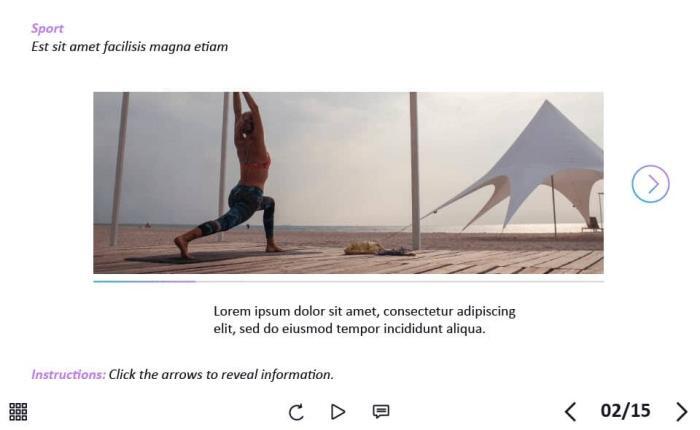Screen dimensions: 700x430
Task: Click the yoga beach photo
Action: coord(348,183)
